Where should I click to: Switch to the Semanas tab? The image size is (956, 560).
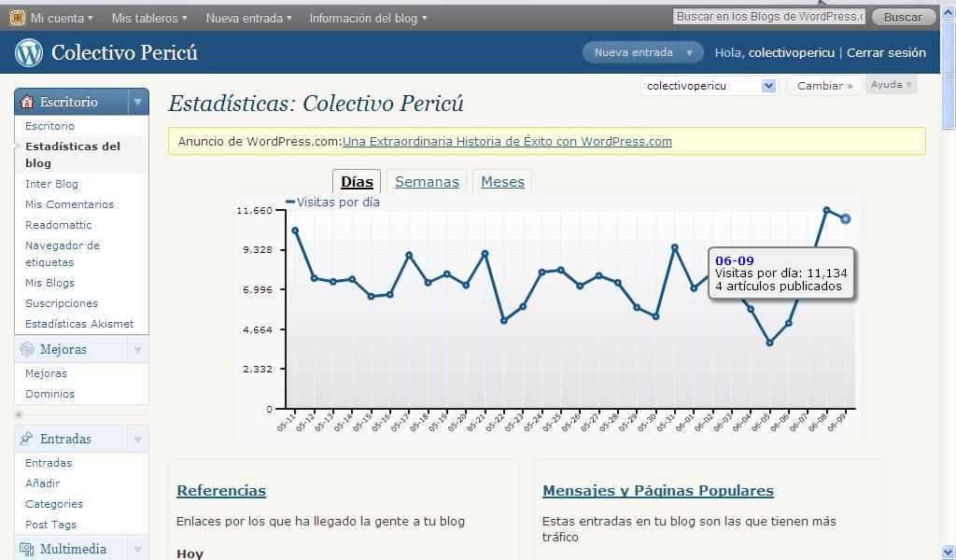tap(427, 182)
